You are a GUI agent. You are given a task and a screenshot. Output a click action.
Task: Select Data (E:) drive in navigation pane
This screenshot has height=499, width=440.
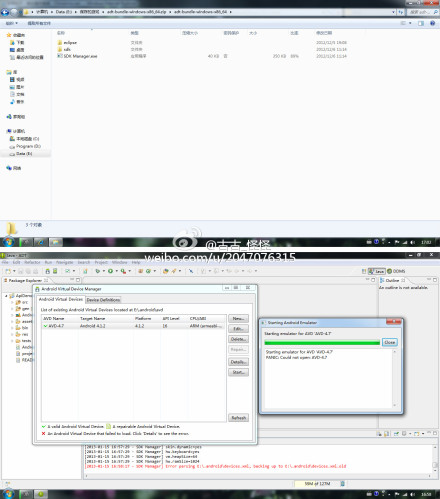point(21,154)
